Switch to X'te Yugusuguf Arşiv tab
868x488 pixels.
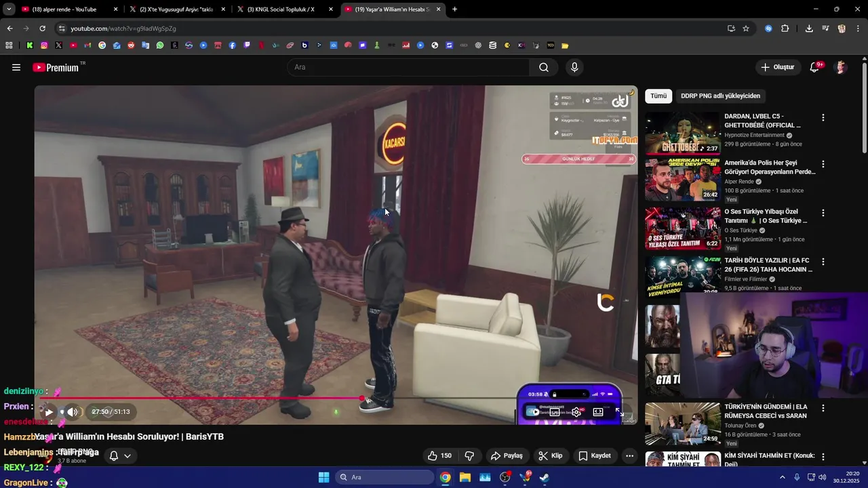point(178,9)
